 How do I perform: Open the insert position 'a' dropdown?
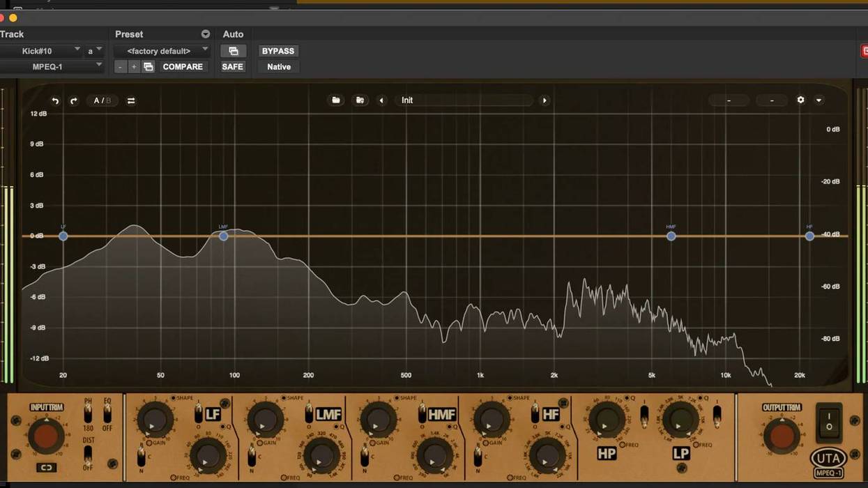point(94,51)
